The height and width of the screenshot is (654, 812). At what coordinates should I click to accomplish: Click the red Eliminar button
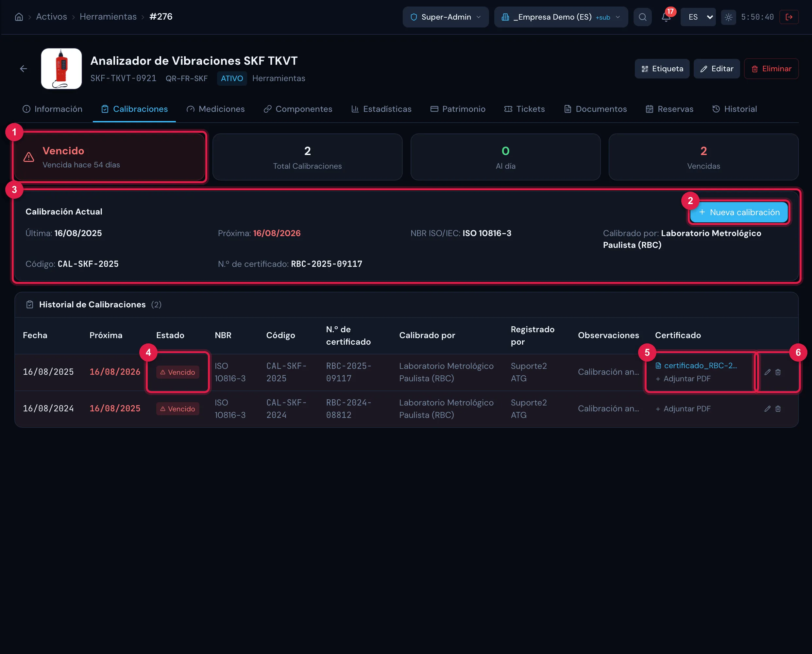point(771,69)
